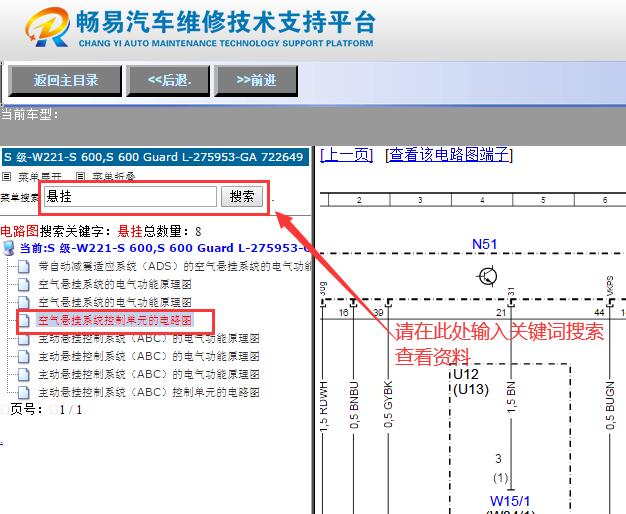The image size is (626, 514).
Task: Click the U12 (U13) label in diagram
Action: coord(471,381)
